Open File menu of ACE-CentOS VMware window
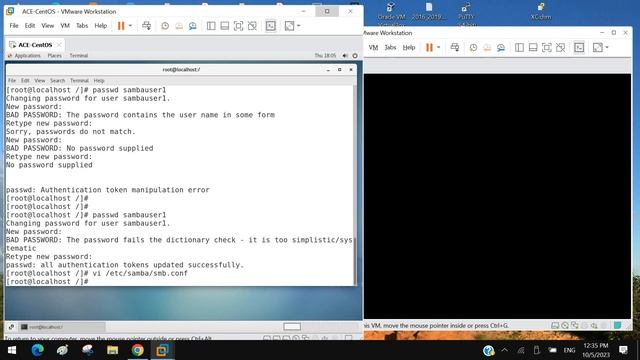 pyautogui.click(x=14, y=25)
